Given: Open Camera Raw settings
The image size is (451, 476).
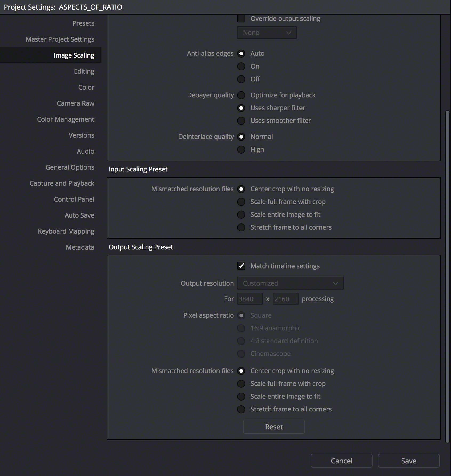Looking at the screenshot, I should pyautogui.click(x=75, y=103).
